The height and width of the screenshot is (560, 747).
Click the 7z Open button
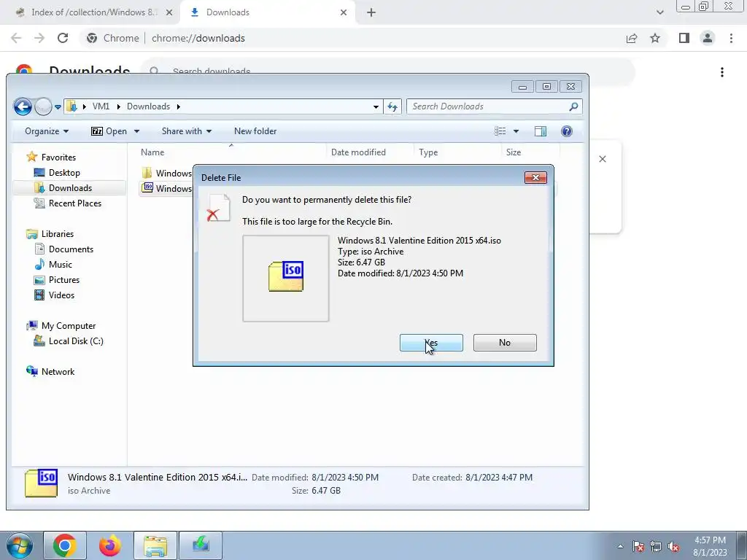[x=109, y=131]
